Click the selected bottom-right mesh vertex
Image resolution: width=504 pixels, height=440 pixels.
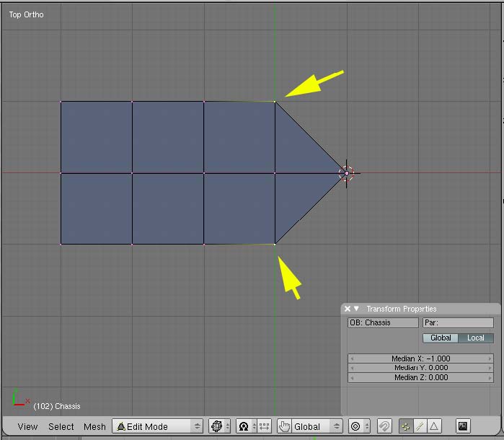pos(275,245)
